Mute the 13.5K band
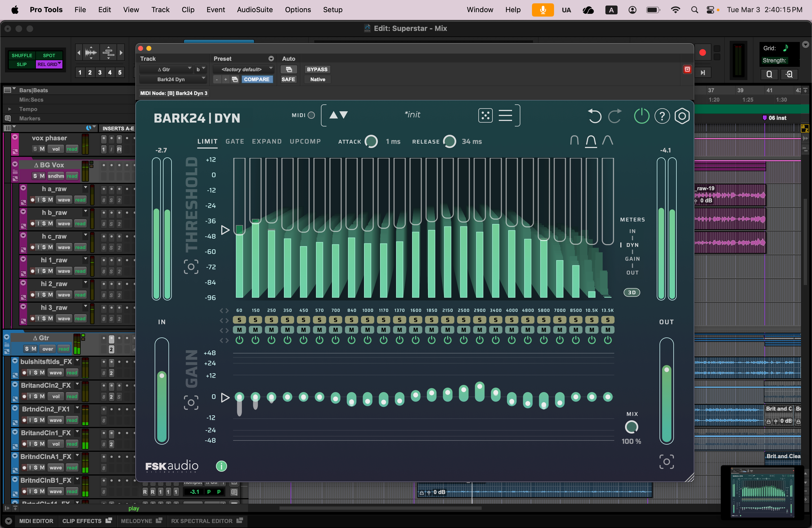 pos(608,330)
